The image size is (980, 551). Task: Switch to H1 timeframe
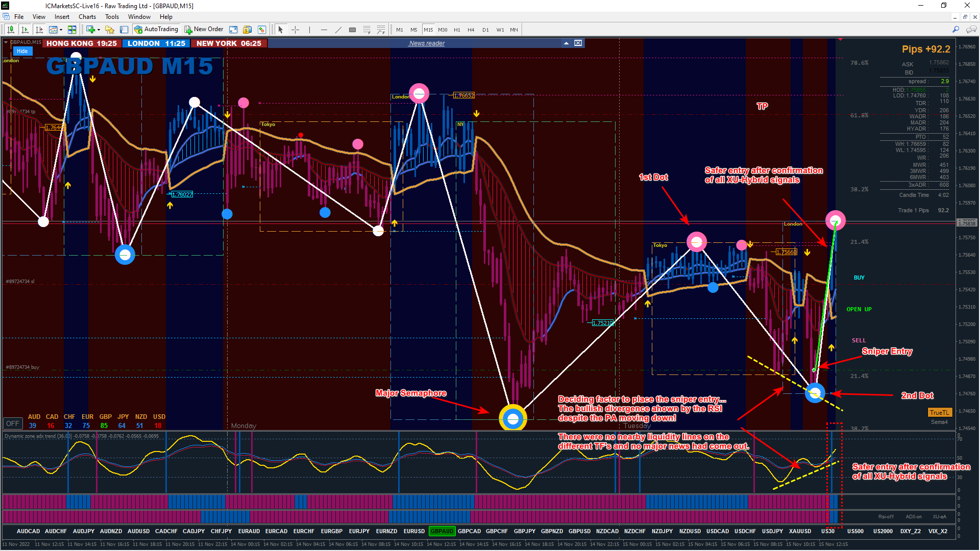click(x=457, y=30)
